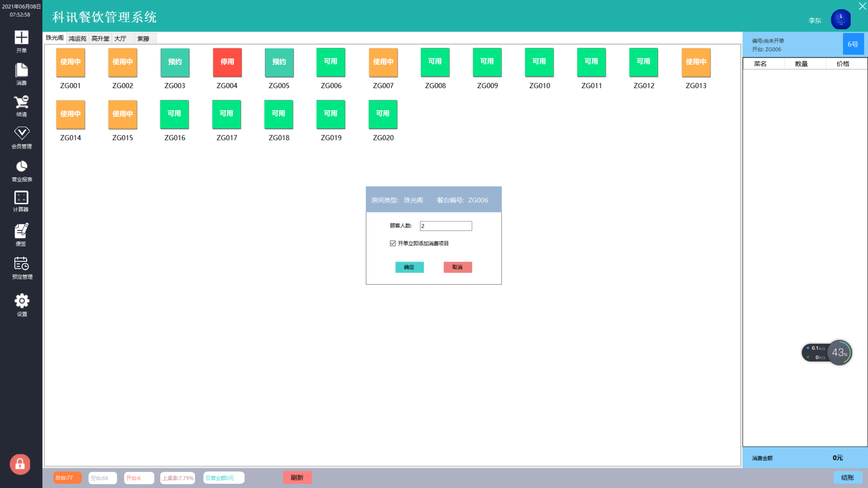Open user avatar for 李东
The height and width of the screenshot is (488, 868).
(841, 19)
